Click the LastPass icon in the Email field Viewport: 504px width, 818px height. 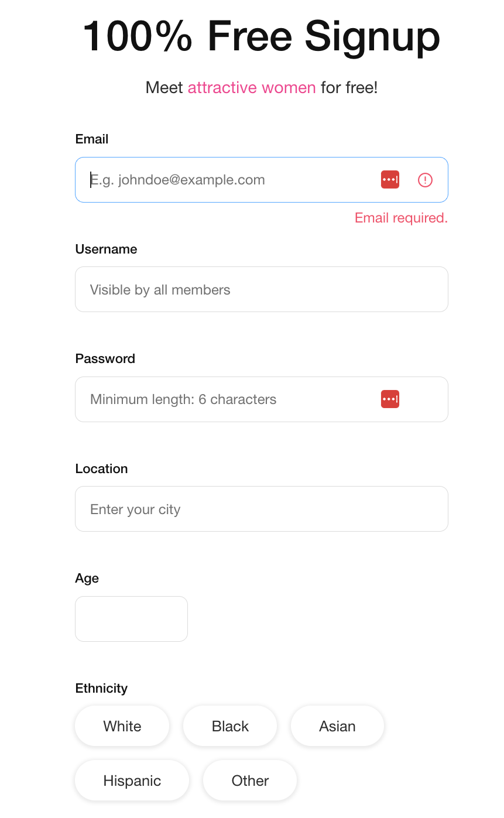click(x=390, y=179)
